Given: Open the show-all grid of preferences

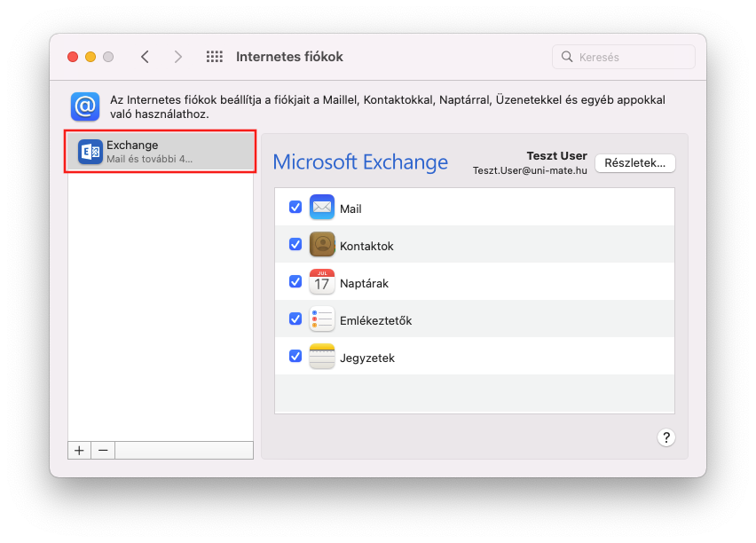Looking at the screenshot, I should tap(214, 57).
